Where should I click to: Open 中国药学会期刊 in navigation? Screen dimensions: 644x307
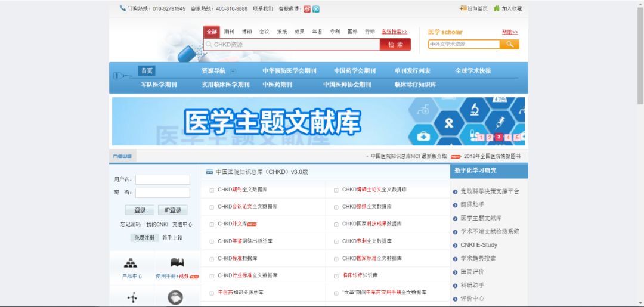pyautogui.click(x=355, y=70)
